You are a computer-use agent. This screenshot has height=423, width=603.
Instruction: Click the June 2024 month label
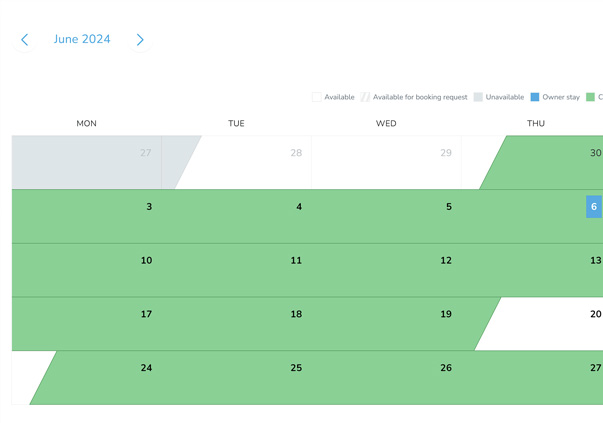point(82,40)
